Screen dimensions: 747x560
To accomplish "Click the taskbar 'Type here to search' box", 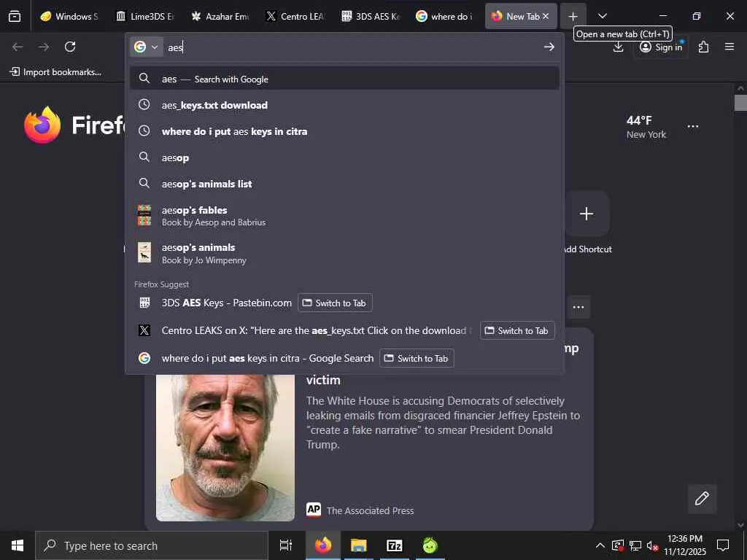I will [x=152, y=545].
